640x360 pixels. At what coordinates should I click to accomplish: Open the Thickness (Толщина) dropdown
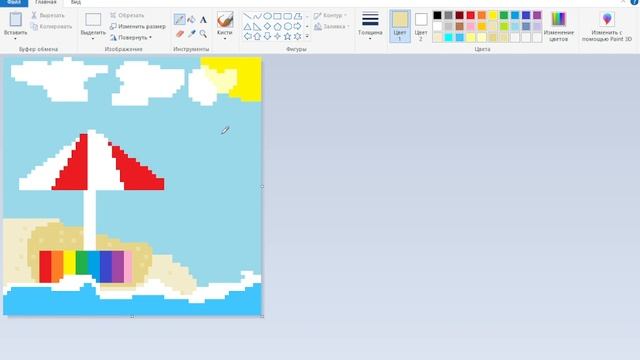[370, 25]
